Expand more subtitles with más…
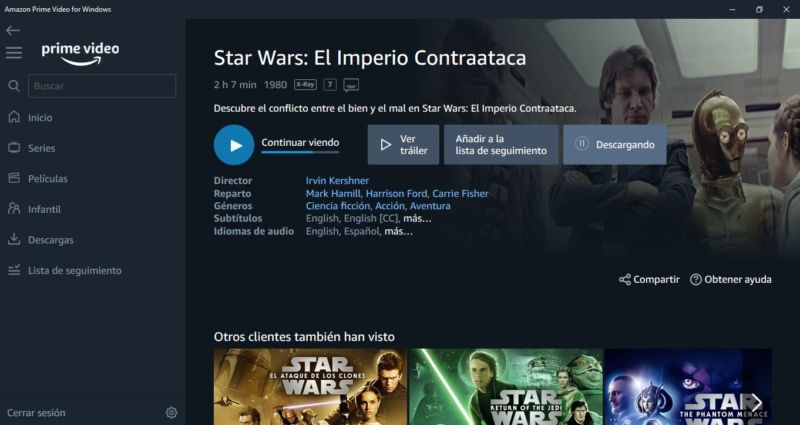Viewport: 800px width, 425px height. 417,219
